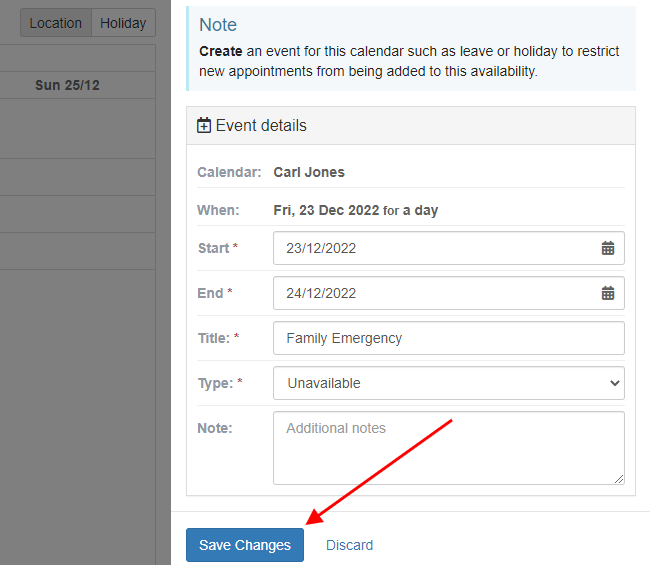Click the Event details panel header
650x565 pixels.
(411, 126)
